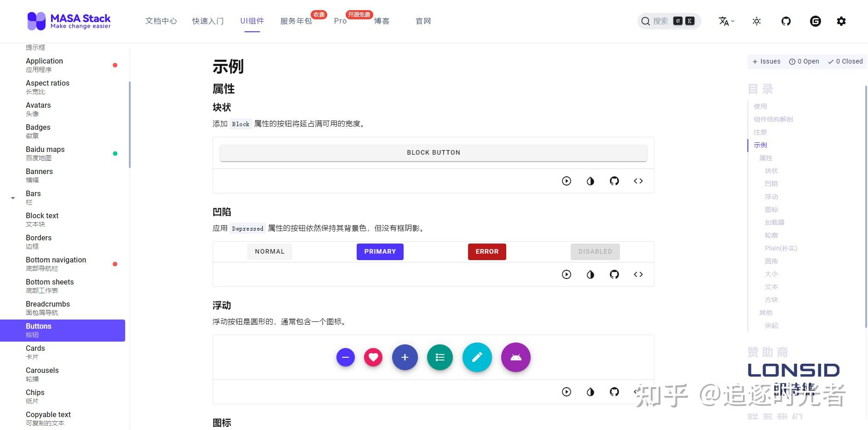This screenshot has width=868, height=430.
Task: Collapse the Bars sidebar group
Action: pyautogui.click(x=13, y=198)
